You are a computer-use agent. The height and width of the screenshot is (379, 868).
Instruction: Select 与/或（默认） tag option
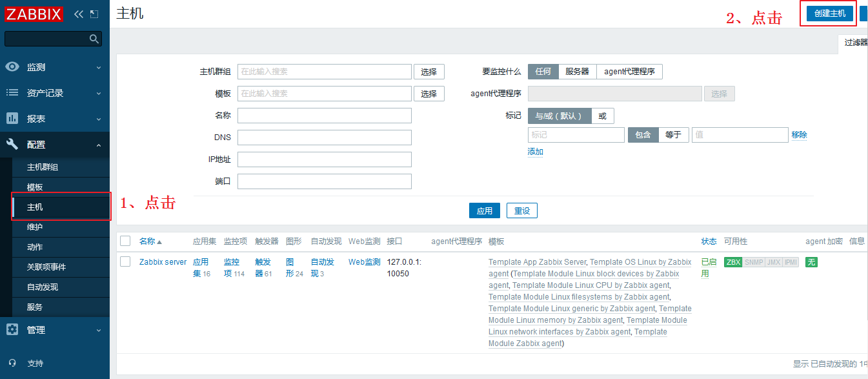click(x=560, y=116)
